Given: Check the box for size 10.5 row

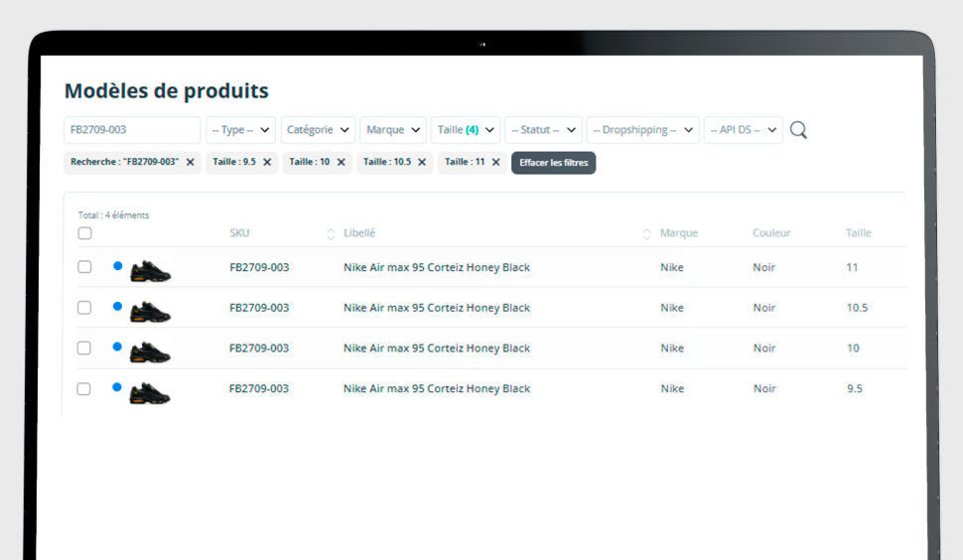Looking at the screenshot, I should [x=84, y=308].
